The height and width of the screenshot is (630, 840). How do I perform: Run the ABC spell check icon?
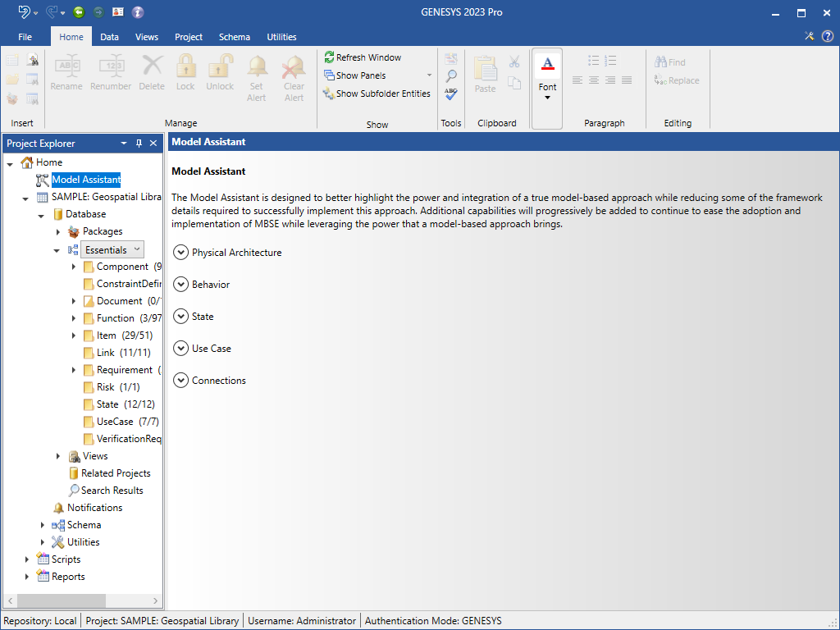point(451,94)
